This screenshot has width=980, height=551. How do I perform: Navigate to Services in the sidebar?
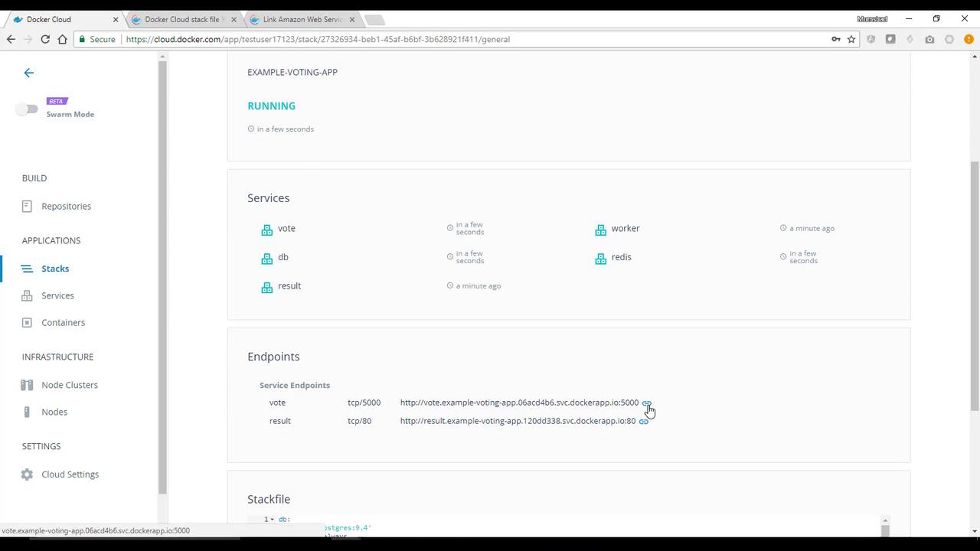pos(57,295)
